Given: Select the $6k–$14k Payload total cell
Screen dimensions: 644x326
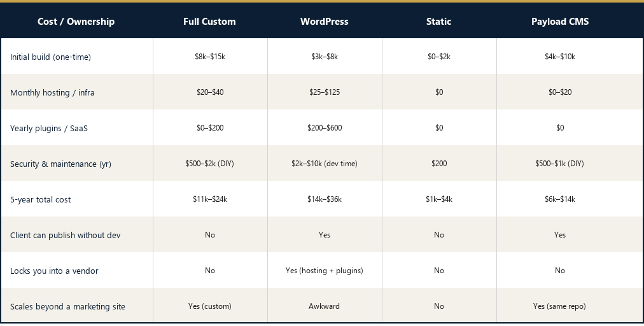Looking at the screenshot, I should 560,199.
